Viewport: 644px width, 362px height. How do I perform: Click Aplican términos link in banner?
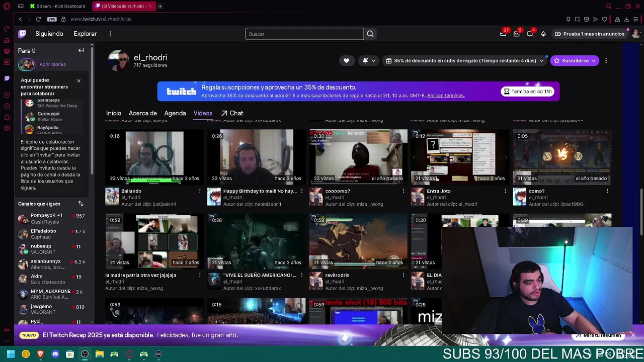(x=446, y=96)
